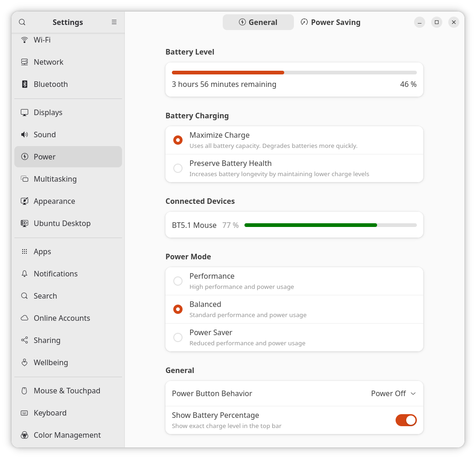Go to Mouse & Touchpad settings
The height and width of the screenshot is (459, 476).
[67, 391]
